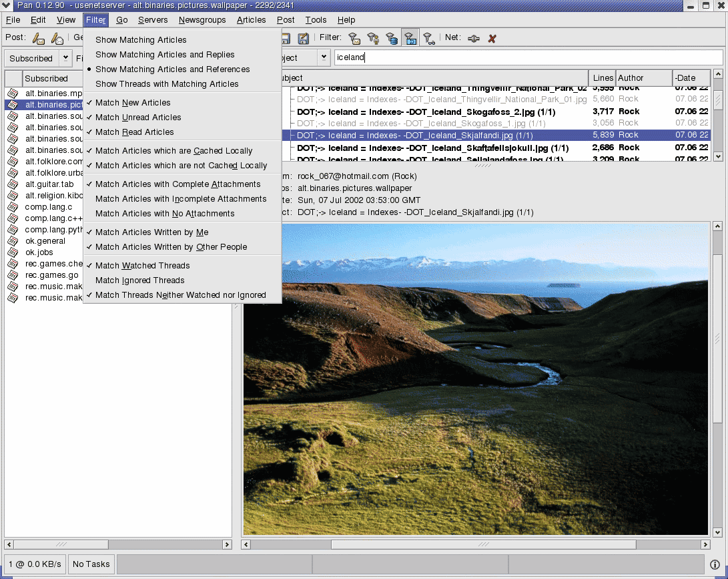Open the Edit menu
This screenshot has width=728, height=579.
pos(38,20)
